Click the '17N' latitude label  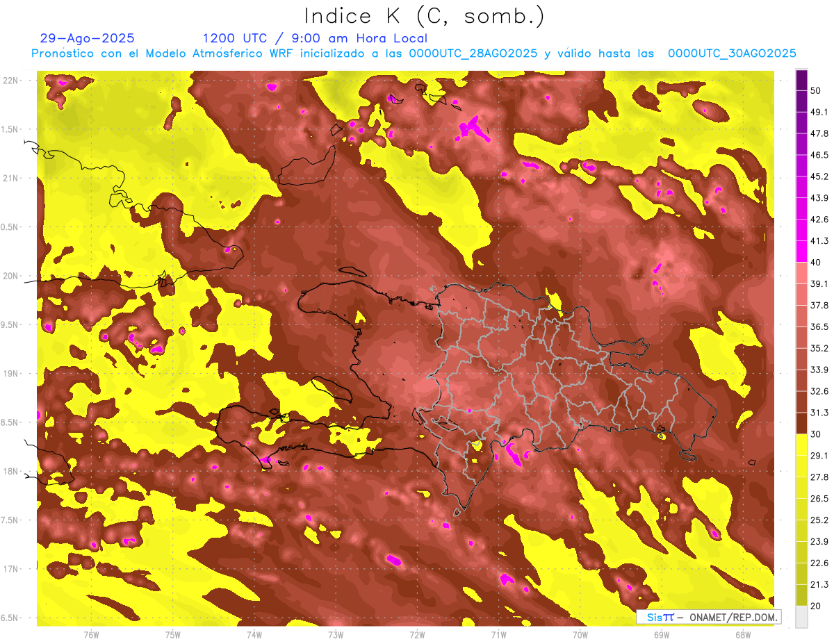pyautogui.click(x=11, y=569)
